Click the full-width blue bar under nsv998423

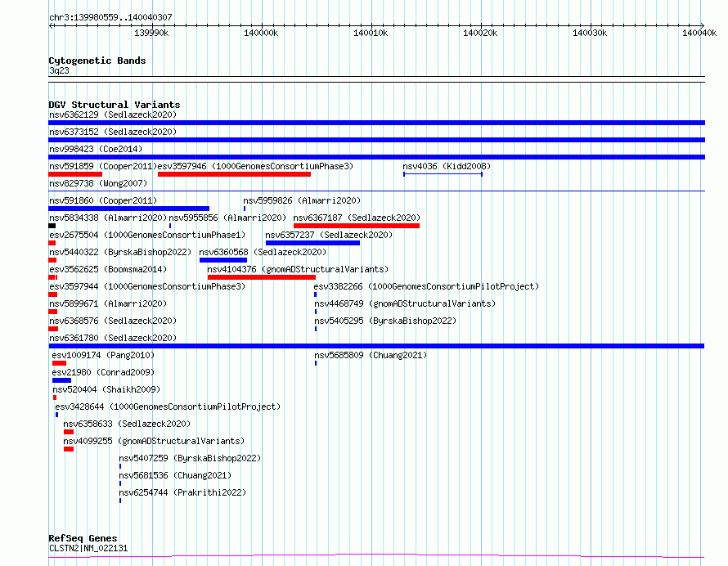(376, 157)
